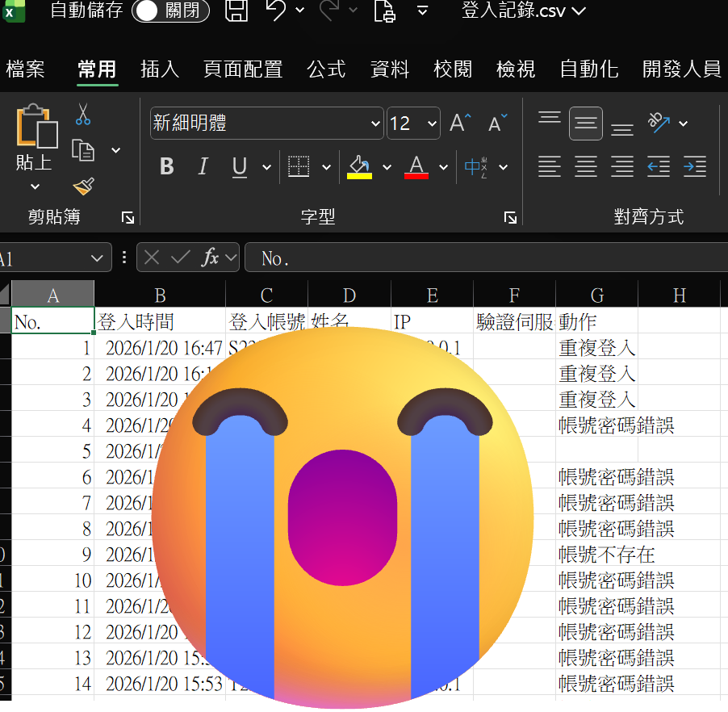Switch to the 資料 ribbon tab

(x=390, y=69)
